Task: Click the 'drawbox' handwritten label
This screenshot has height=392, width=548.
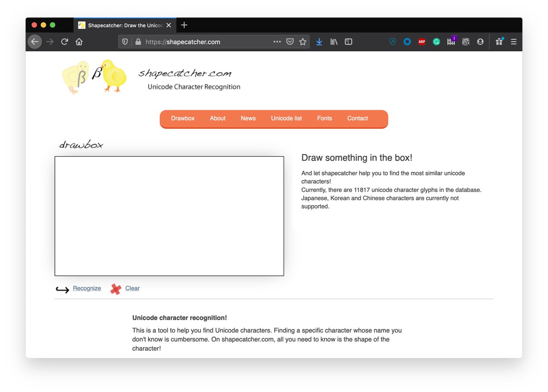Action: 81,145
